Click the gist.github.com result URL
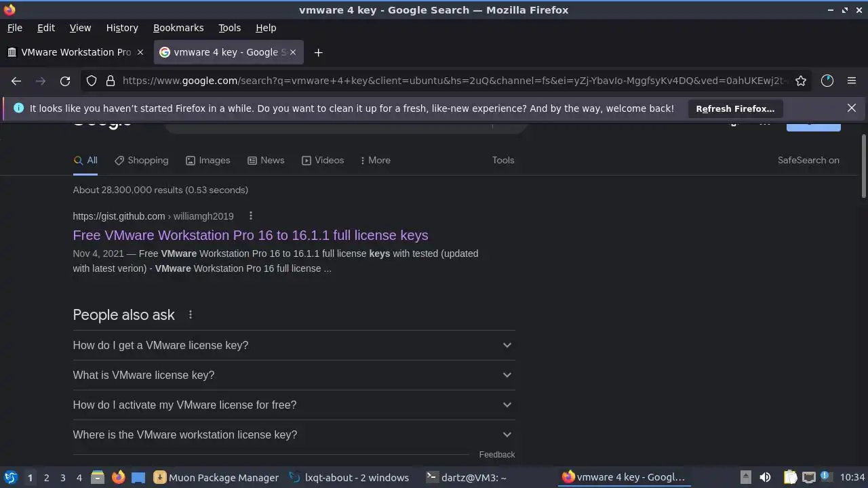Image resolution: width=868 pixels, height=488 pixels. tap(153, 216)
